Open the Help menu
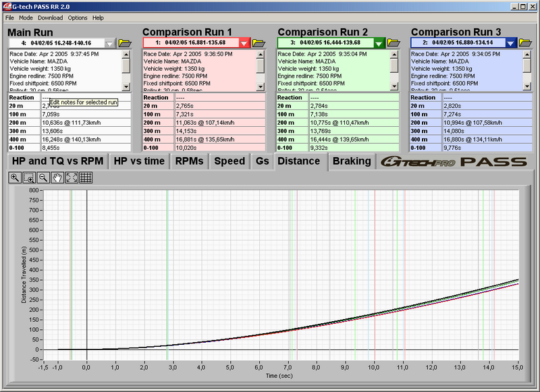The image size is (540, 392). (x=98, y=18)
